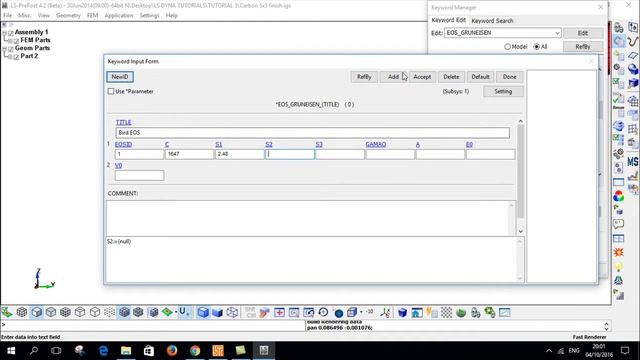The height and width of the screenshot is (360, 640).
Task: Click the green mesh surface icon in bottom toolbar
Action: (7, 313)
